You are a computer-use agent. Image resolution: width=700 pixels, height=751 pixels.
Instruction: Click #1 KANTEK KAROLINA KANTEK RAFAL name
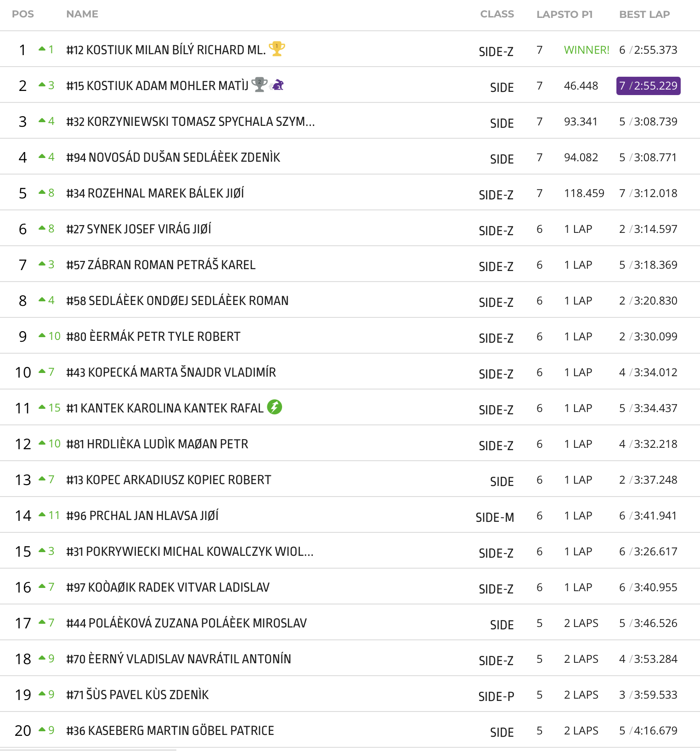[165, 408]
